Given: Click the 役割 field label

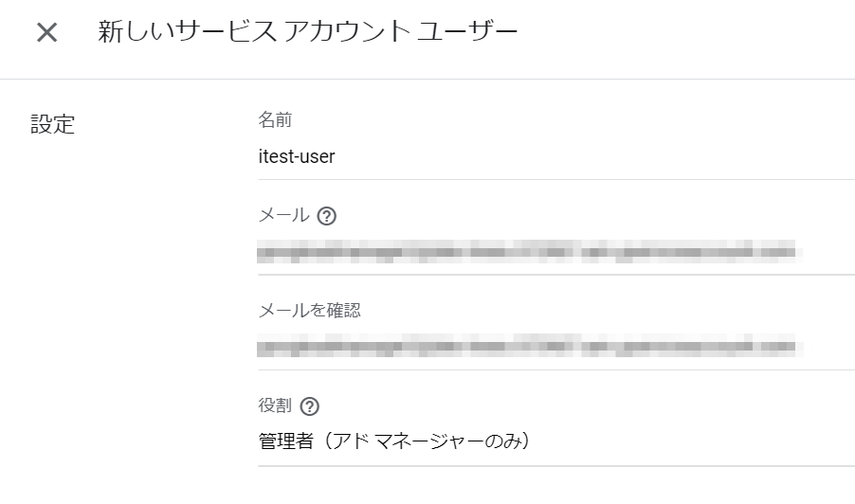Looking at the screenshot, I should click(x=275, y=405).
